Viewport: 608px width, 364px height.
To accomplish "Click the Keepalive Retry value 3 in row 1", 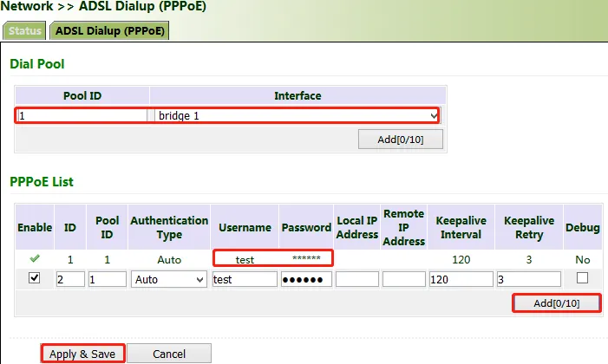I will pos(529,259).
